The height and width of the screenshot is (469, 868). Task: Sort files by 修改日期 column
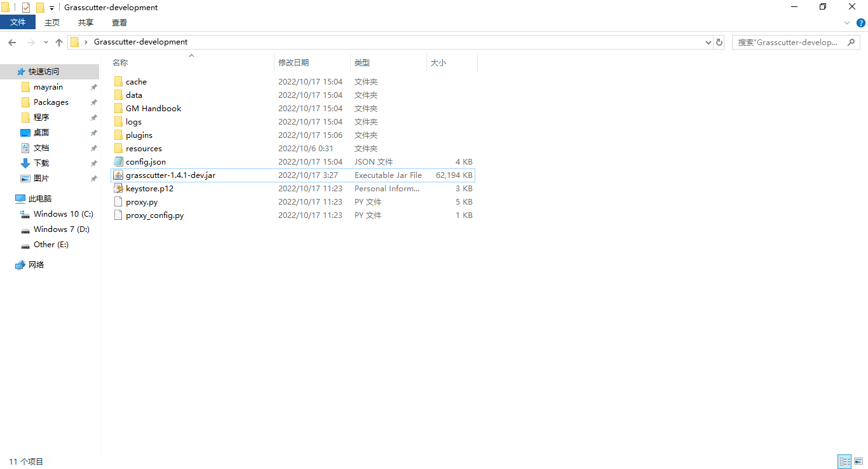(x=294, y=63)
